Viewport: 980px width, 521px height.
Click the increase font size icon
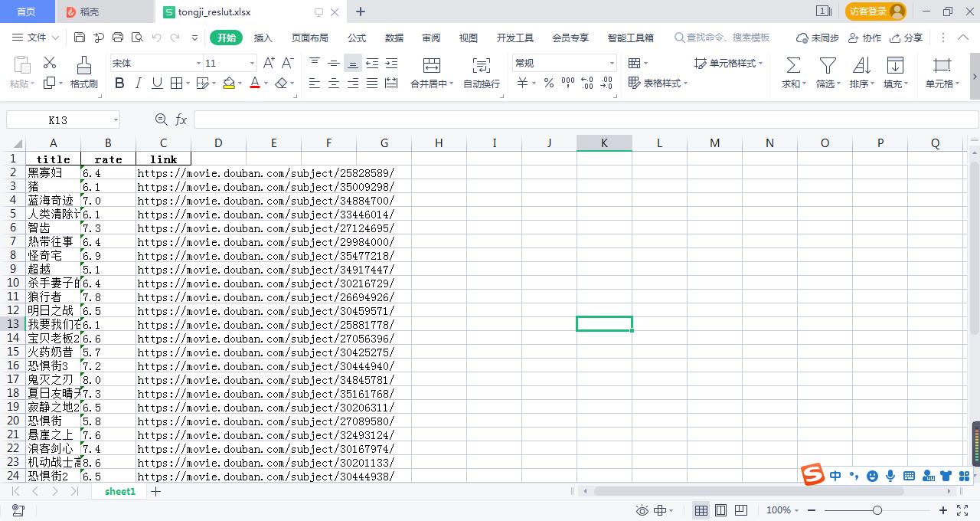point(269,63)
